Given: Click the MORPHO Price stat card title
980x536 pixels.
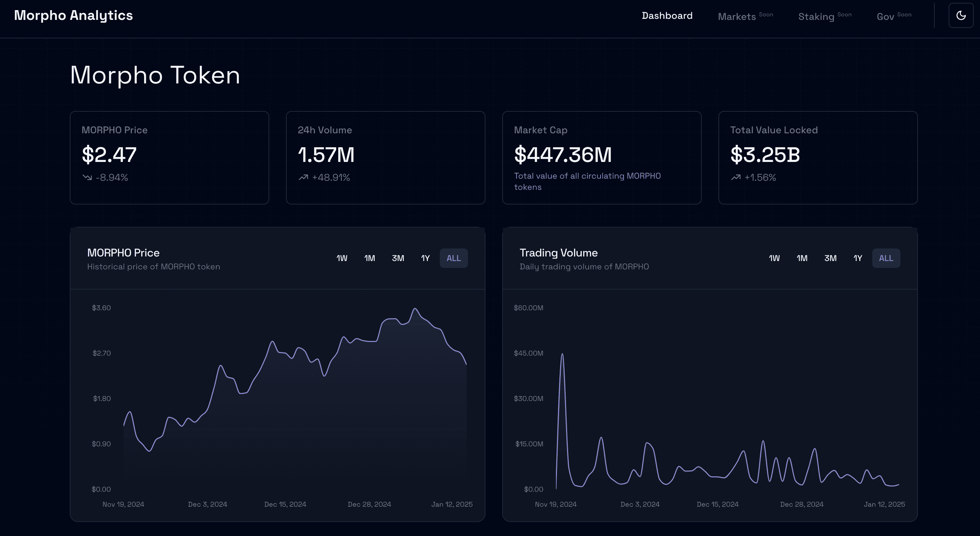Looking at the screenshot, I should 114,130.
